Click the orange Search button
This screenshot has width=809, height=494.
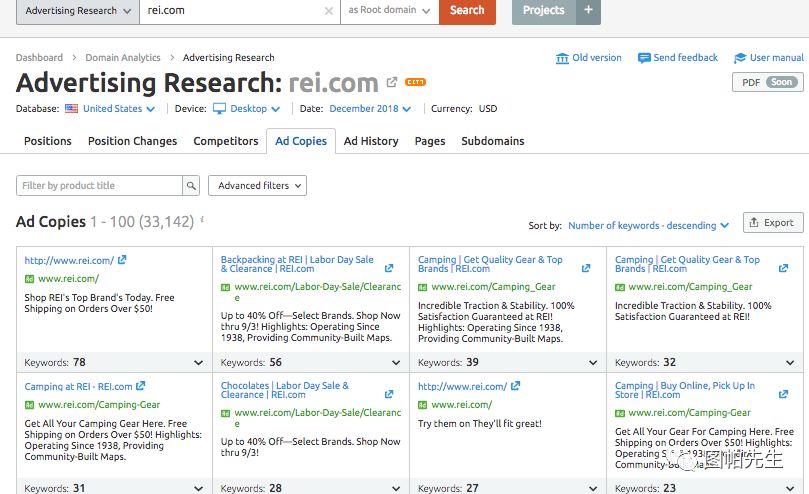pyautogui.click(x=467, y=10)
